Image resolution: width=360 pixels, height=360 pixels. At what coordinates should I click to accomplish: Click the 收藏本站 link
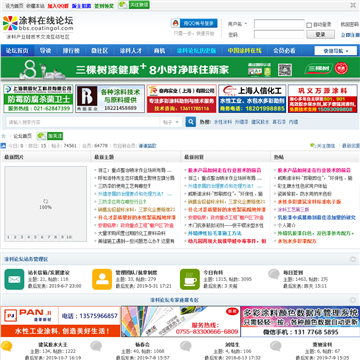(x=35, y=6)
